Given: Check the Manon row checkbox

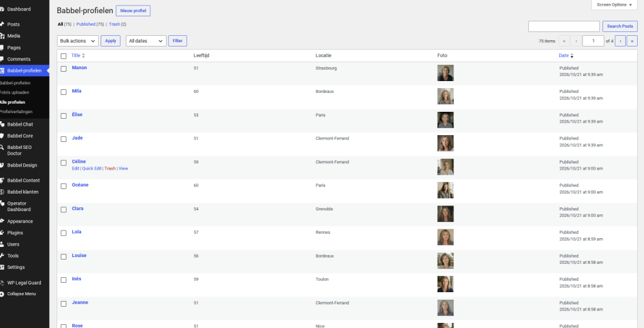Looking at the screenshot, I should tap(64, 68).
